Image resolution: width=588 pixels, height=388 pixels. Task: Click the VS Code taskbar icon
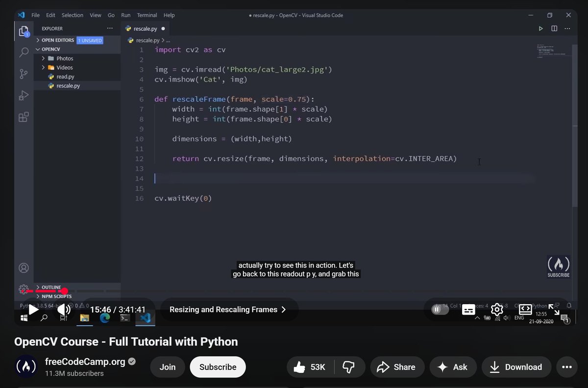point(145,318)
